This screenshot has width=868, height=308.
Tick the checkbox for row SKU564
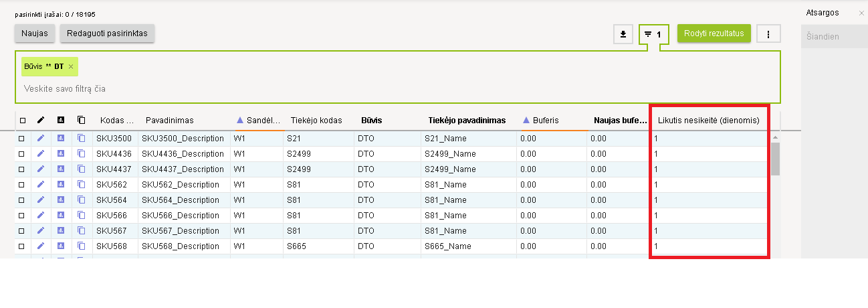[x=22, y=200]
